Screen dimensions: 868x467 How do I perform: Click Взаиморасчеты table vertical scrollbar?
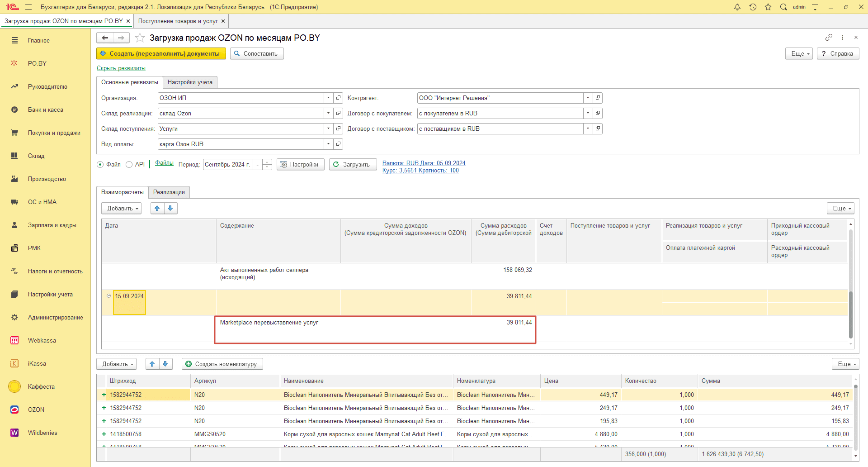coord(850,315)
